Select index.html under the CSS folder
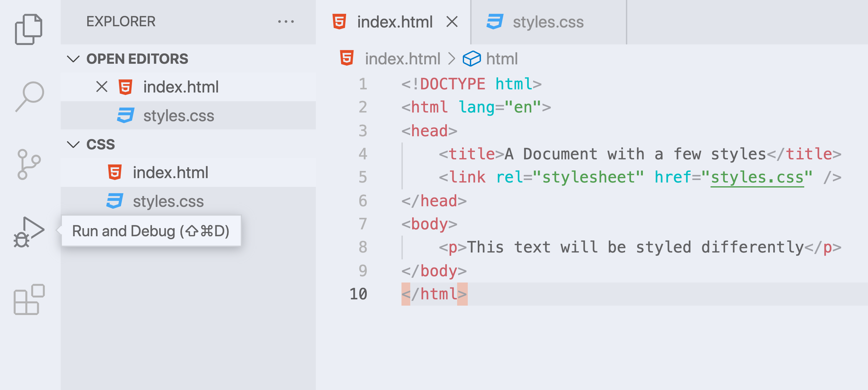 (x=170, y=172)
